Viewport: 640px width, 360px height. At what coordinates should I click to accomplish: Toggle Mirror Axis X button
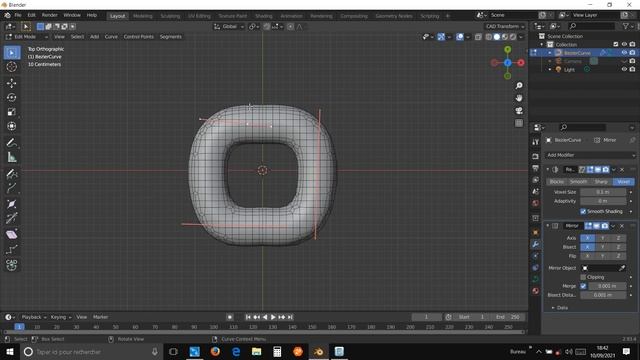pyautogui.click(x=587, y=238)
